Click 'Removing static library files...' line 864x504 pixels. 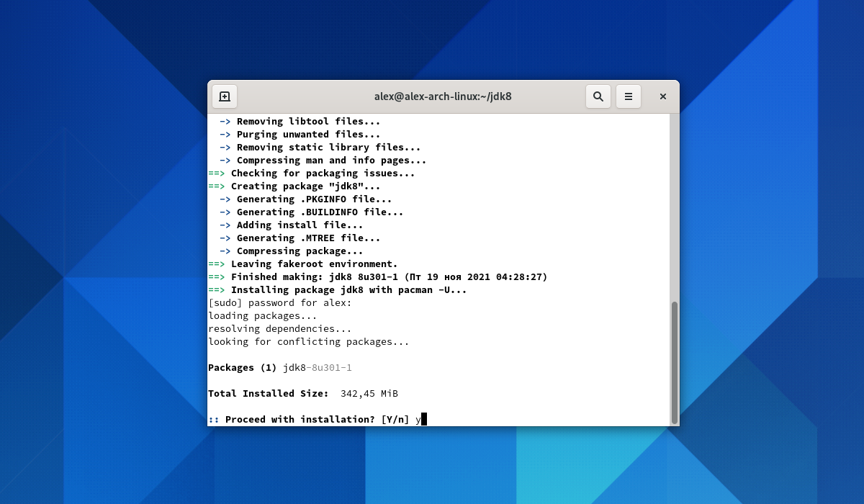click(x=320, y=148)
